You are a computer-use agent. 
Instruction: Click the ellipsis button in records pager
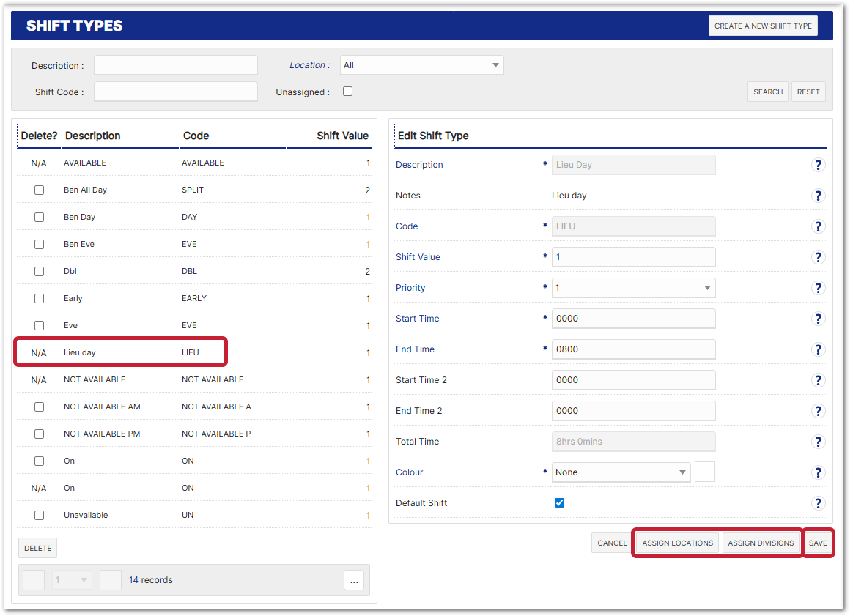pos(353,580)
